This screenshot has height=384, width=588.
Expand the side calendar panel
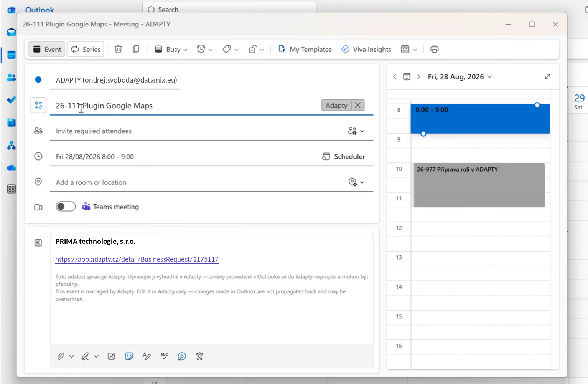coord(547,77)
